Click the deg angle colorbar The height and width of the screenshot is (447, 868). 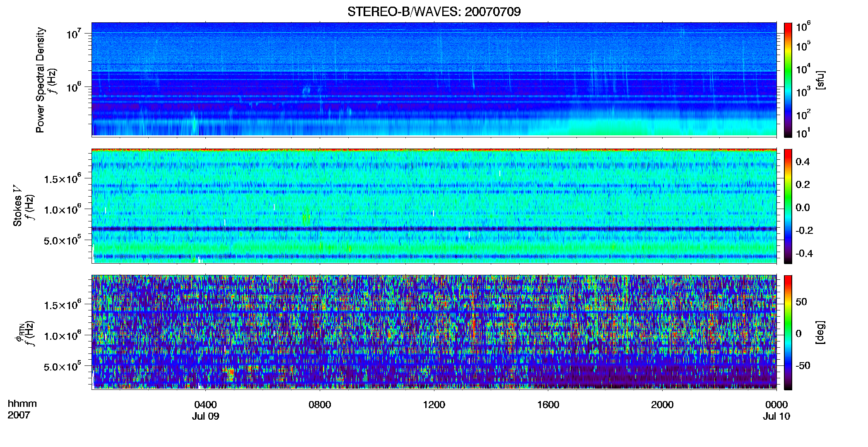(788, 332)
